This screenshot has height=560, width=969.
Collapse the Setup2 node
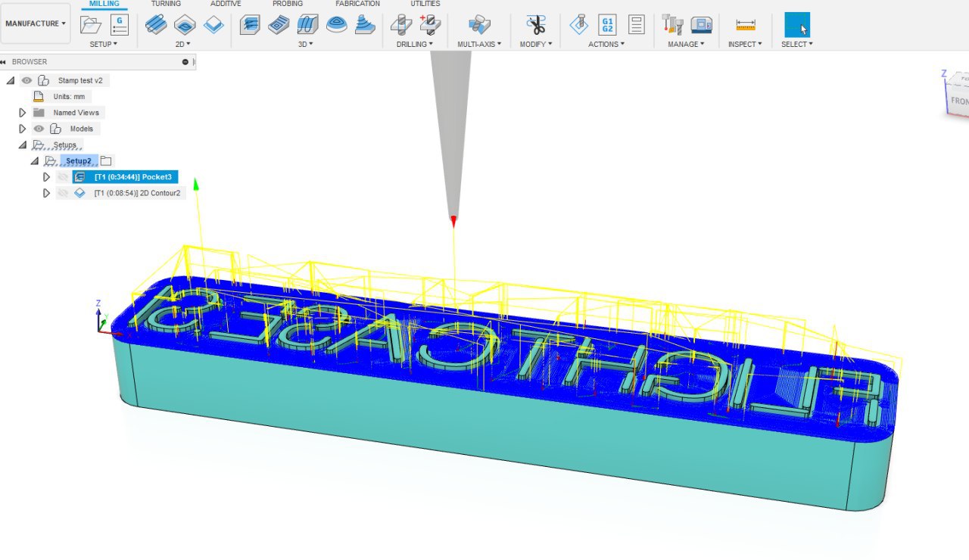[x=34, y=160]
